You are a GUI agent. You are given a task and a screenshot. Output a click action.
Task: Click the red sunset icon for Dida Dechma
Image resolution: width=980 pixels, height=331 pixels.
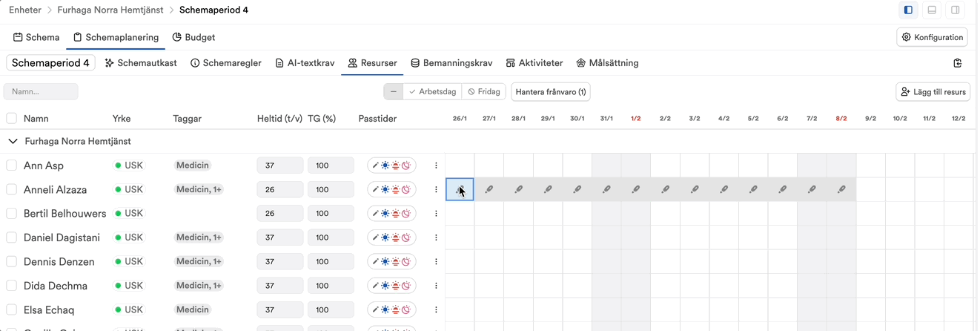pyautogui.click(x=396, y=286)
